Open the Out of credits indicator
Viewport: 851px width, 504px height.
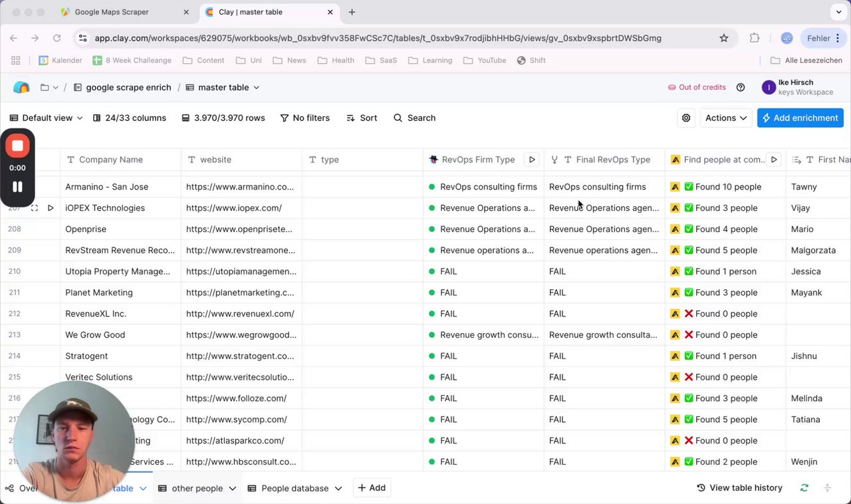697,87
